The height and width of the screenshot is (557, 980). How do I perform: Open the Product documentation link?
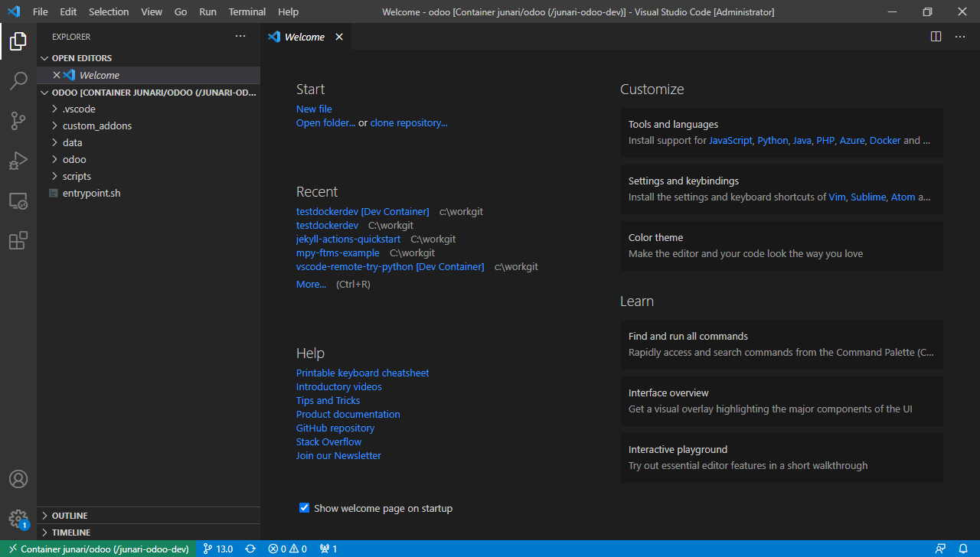coord(348,414)
